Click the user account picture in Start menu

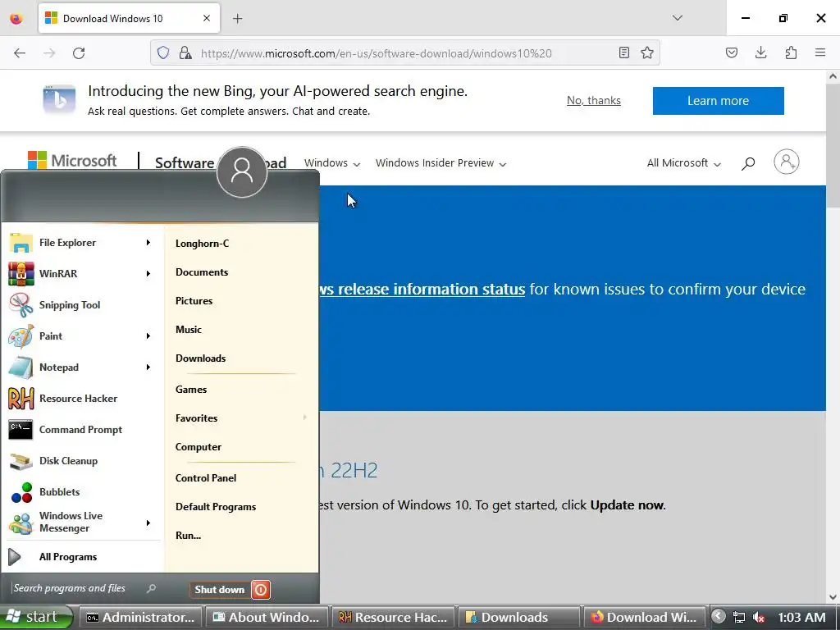tap(242, 172)
